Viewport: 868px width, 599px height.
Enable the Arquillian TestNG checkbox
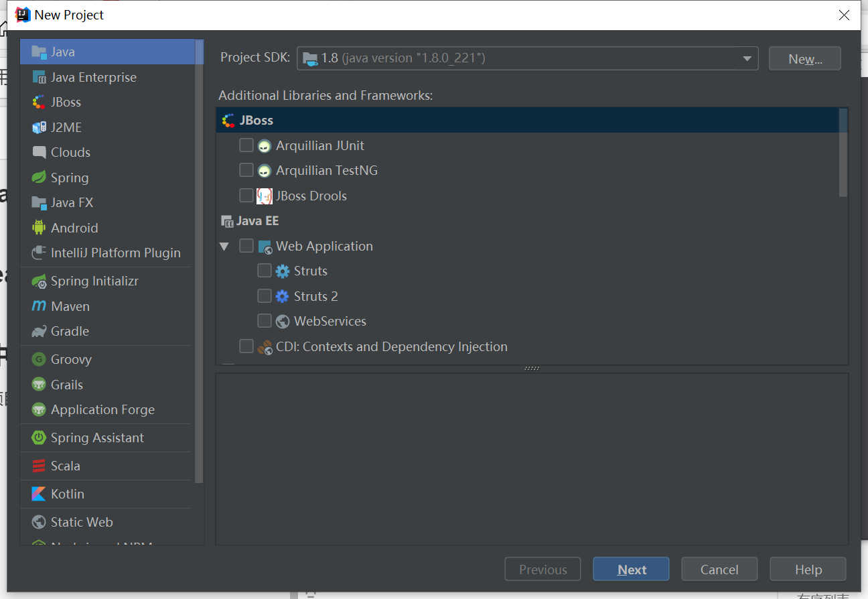pos(246,170)
